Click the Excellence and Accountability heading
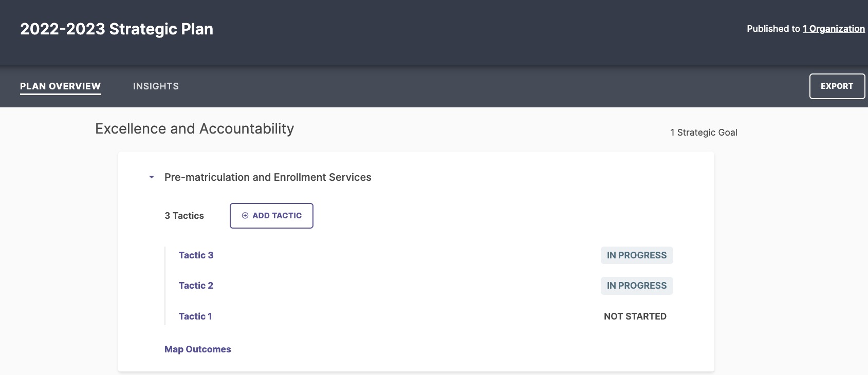The height and width of the screenshot is (375, 868). [195, 128]
